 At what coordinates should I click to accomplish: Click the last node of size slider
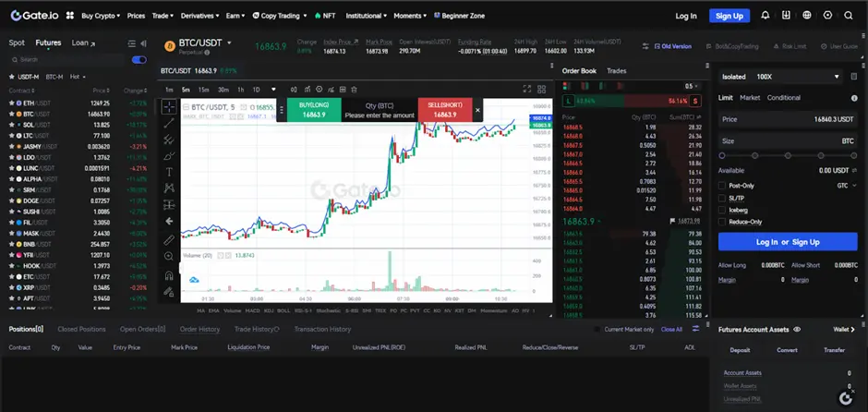(x=854, y=155)
